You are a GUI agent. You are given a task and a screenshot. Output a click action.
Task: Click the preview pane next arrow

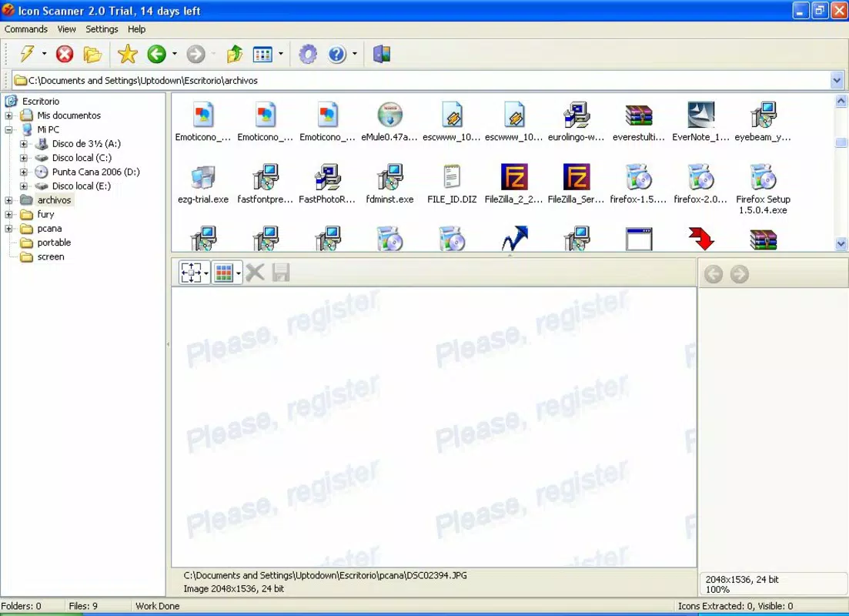pyautogui.click(x=740, y=274)
